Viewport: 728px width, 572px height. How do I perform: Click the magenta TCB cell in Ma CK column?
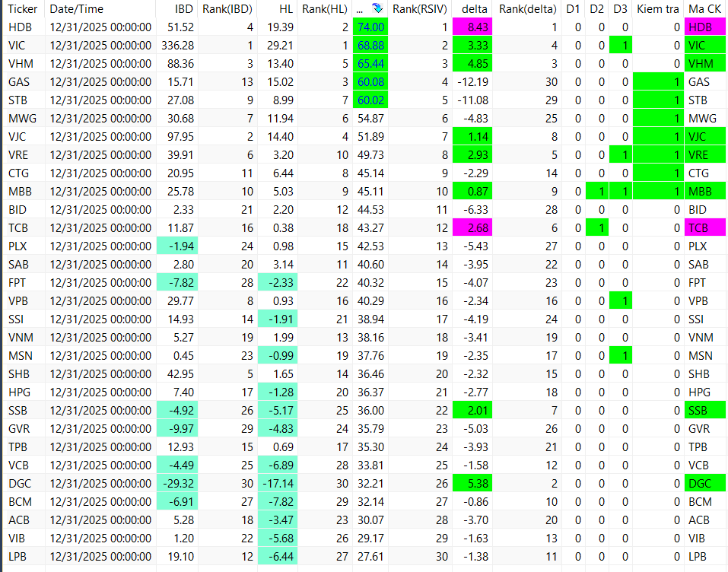[x=704, y=228]
